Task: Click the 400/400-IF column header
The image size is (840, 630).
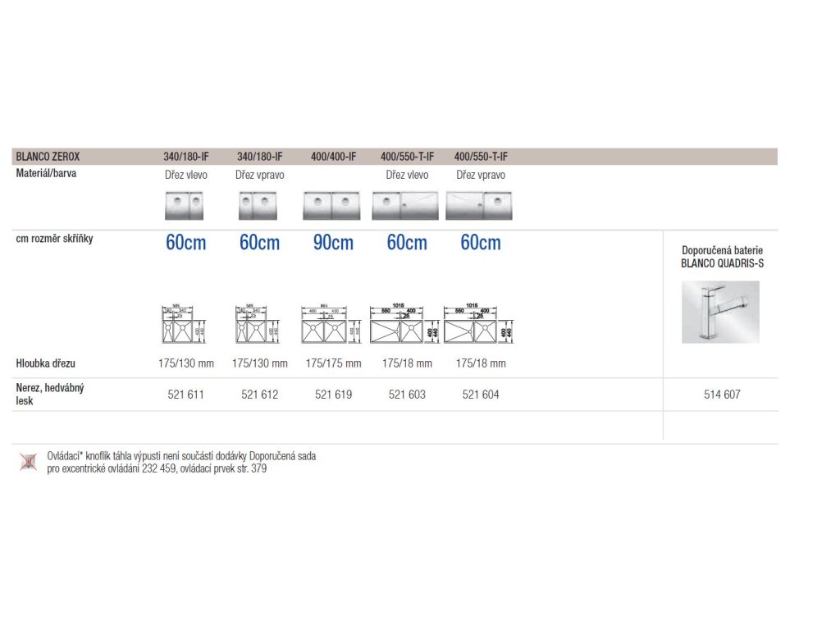Action: (333, 157)
